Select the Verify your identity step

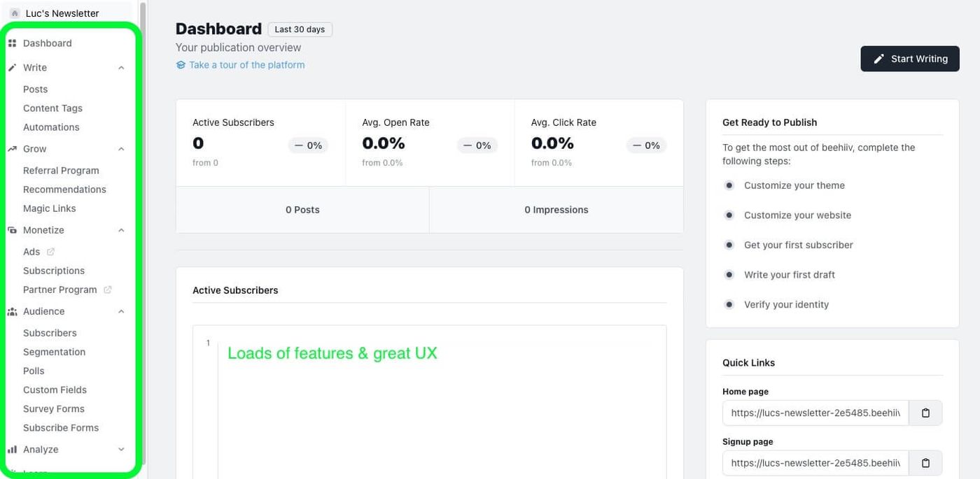[786, 305]
